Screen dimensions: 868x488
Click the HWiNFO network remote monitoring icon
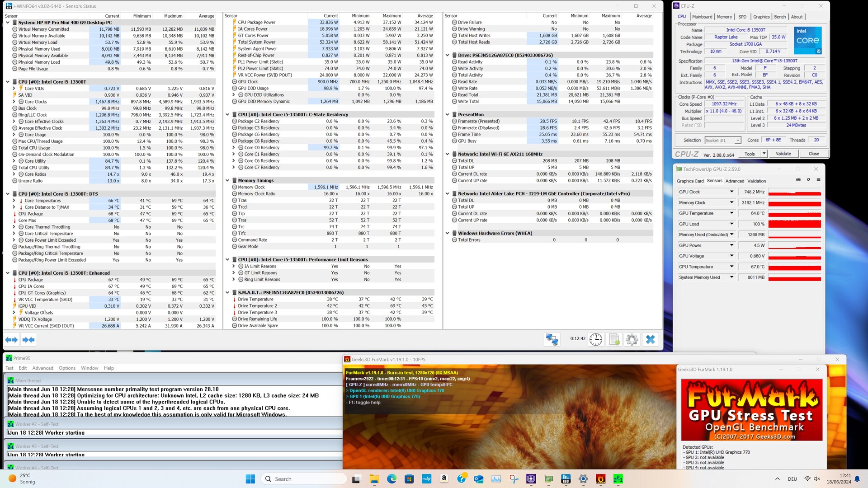pyautogui.click(x=552, y=339)
